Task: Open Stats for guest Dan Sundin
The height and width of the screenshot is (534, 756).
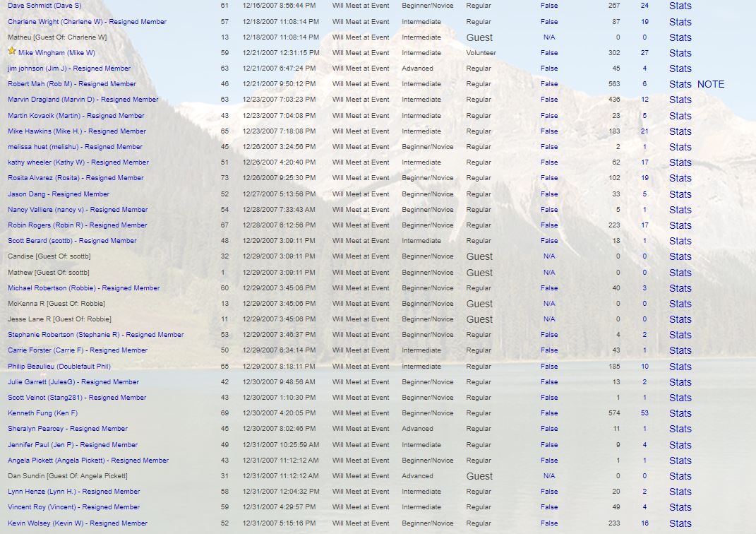Action: 680,476
